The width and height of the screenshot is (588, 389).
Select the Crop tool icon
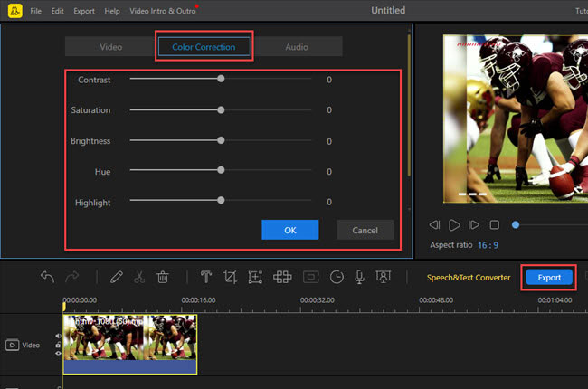(230, 277)
